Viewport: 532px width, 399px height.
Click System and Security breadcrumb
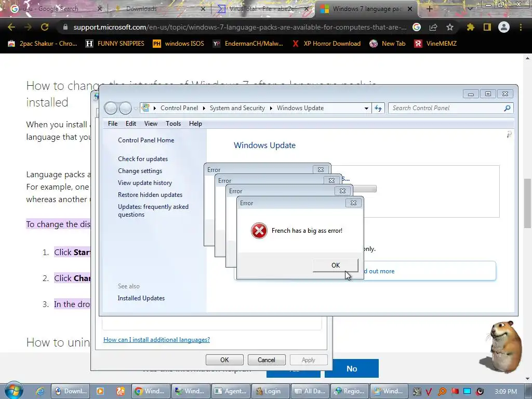point(237,108)
